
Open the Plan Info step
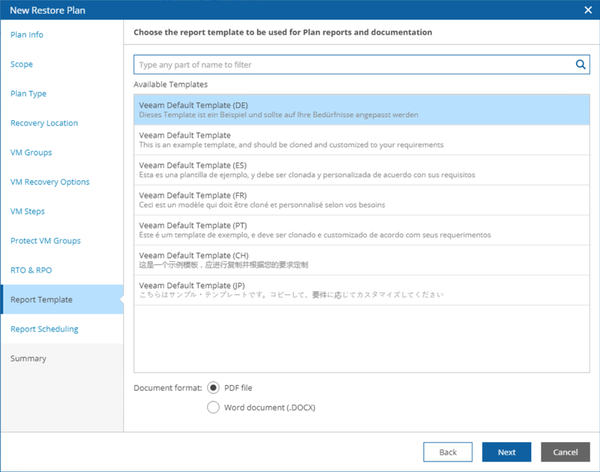click(26, 35)
